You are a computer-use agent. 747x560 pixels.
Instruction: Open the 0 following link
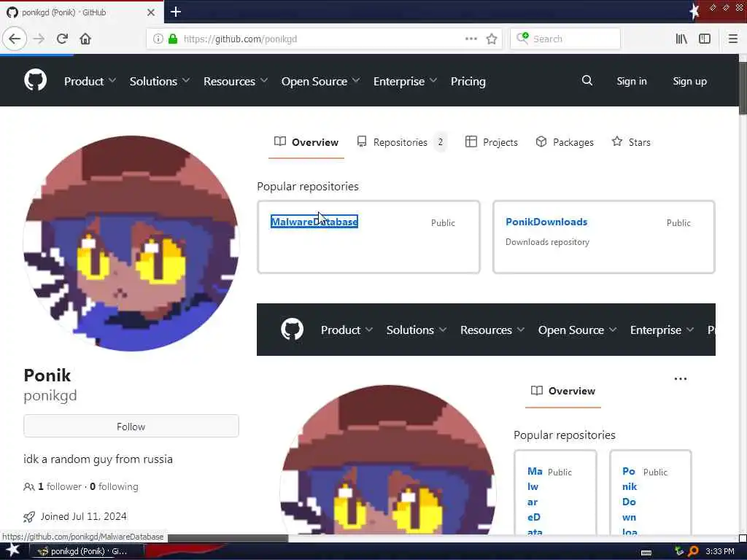114,486
